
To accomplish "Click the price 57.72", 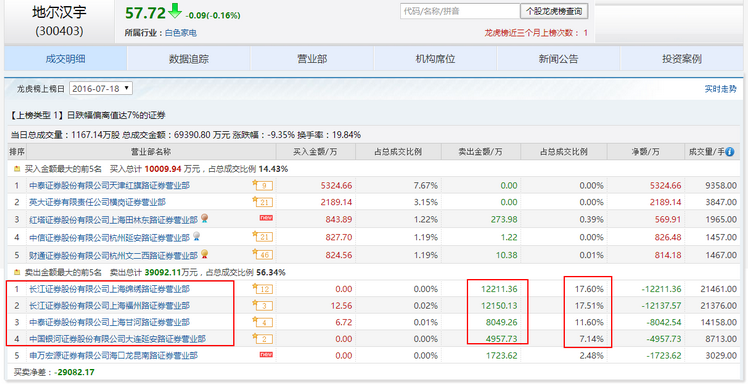I will pos(145,13).
